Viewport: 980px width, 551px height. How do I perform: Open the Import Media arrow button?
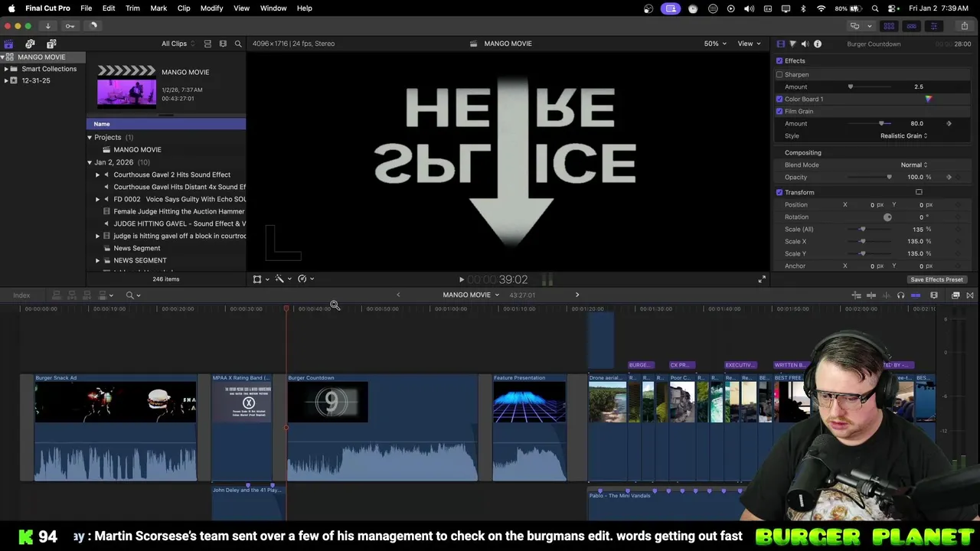tap(47, 26)
